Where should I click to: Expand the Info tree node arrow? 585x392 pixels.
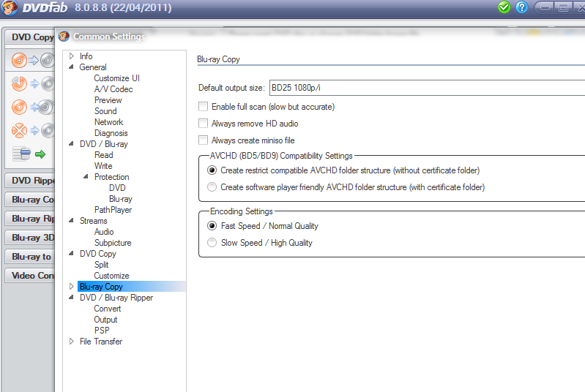72,56
